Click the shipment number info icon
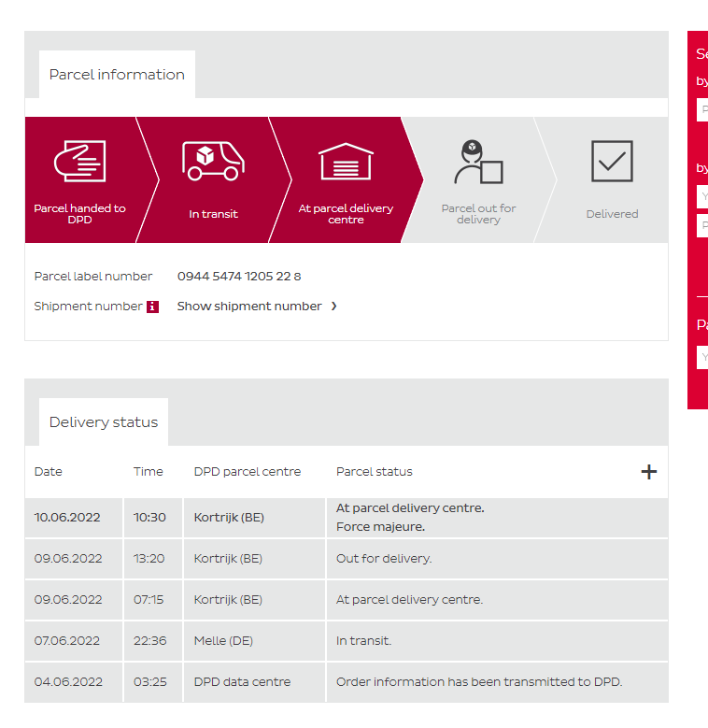Screen dimensions: 708x728 [x=152, y=307]
